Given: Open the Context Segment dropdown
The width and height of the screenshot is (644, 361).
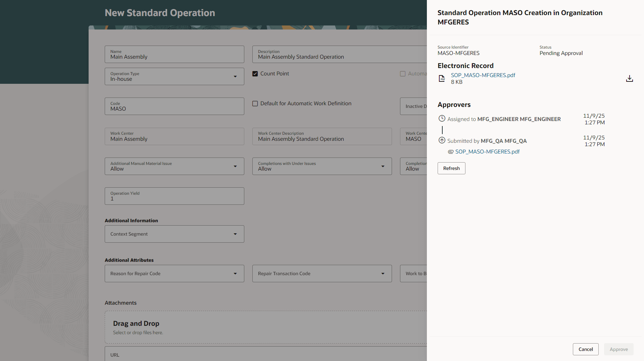Looking at the screenshot, I should click(235, 234).
